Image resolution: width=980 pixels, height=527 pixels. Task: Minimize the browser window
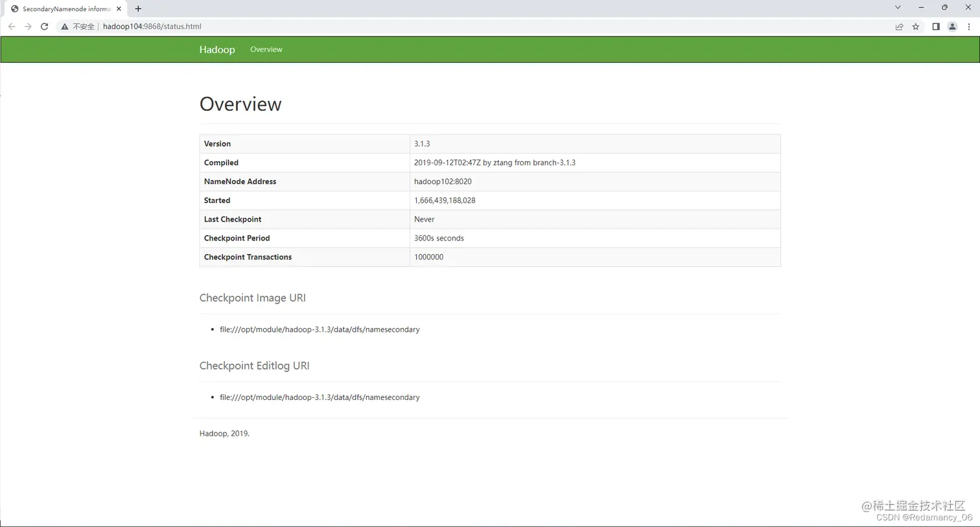[x=921, y=8]
